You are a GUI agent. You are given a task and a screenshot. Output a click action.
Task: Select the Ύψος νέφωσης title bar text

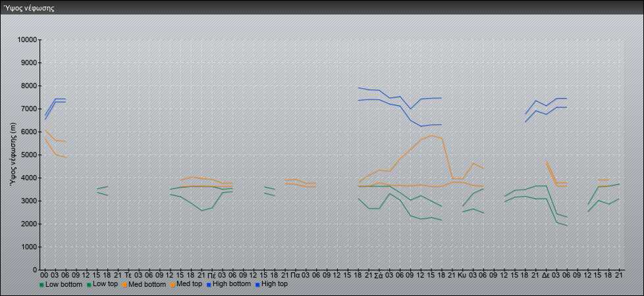pyautogui.click(x=29, y=8)
